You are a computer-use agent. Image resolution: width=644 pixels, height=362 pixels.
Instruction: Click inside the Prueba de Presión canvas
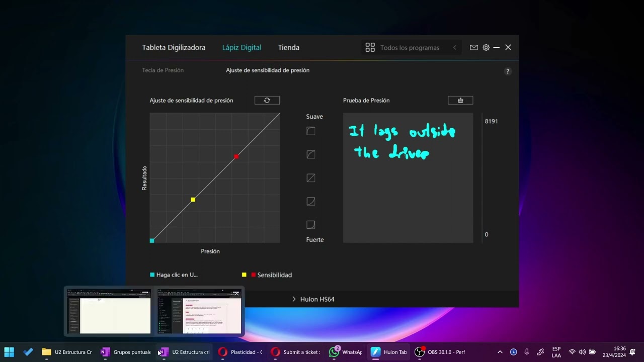point(408,178)
